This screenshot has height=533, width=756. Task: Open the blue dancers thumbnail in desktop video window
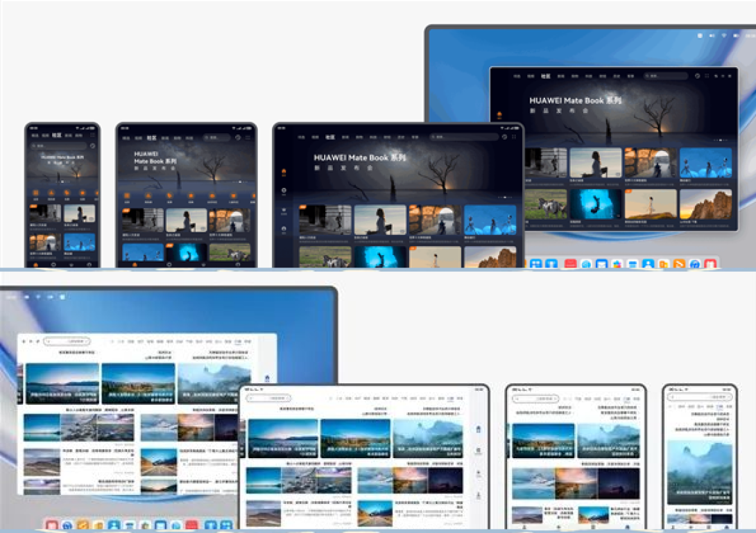(x=705, y=162)
